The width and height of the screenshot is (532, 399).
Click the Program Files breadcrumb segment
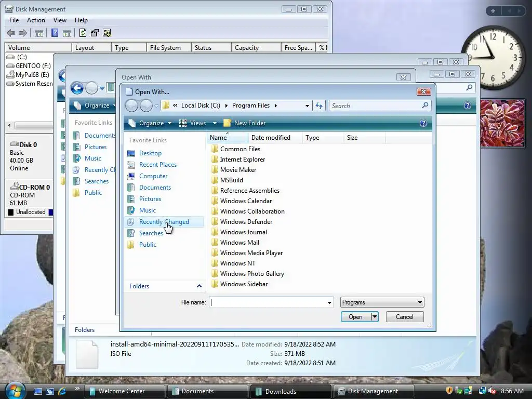pos(251,105)
